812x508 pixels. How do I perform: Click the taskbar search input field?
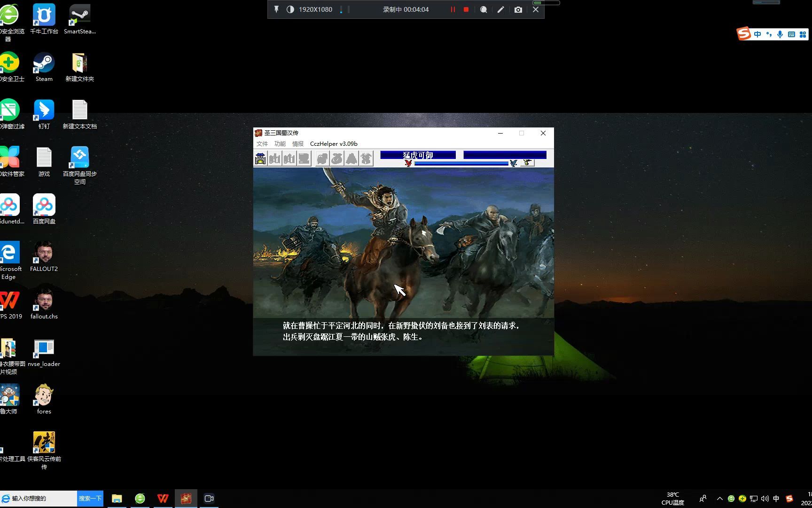pyautogui.click(x=39, y=499)
